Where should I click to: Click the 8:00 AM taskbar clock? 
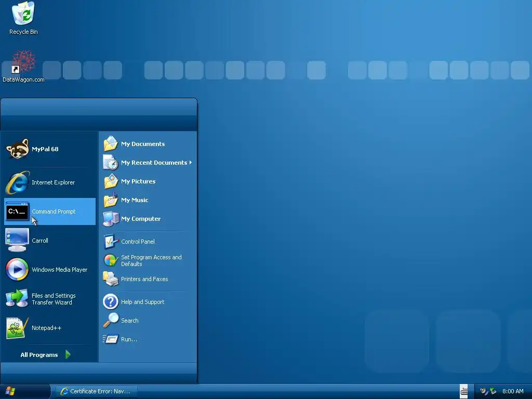[x=513, y=391]
